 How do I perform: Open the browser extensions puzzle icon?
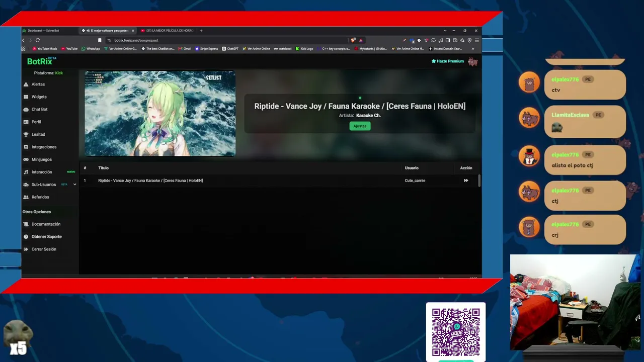[433, 40]
